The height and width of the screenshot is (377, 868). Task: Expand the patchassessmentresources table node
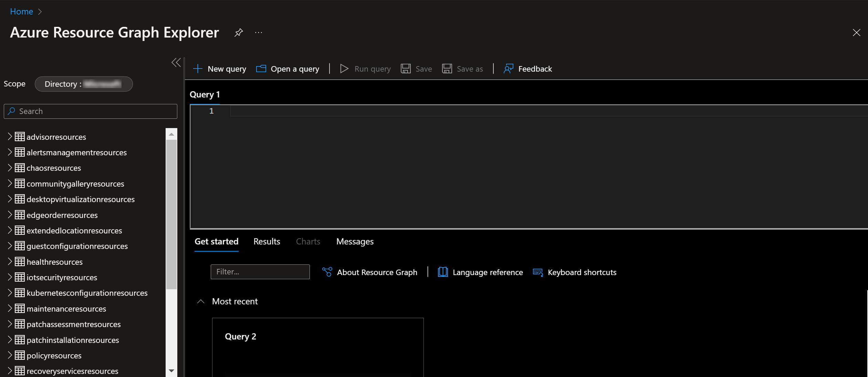tap(10, 324)
